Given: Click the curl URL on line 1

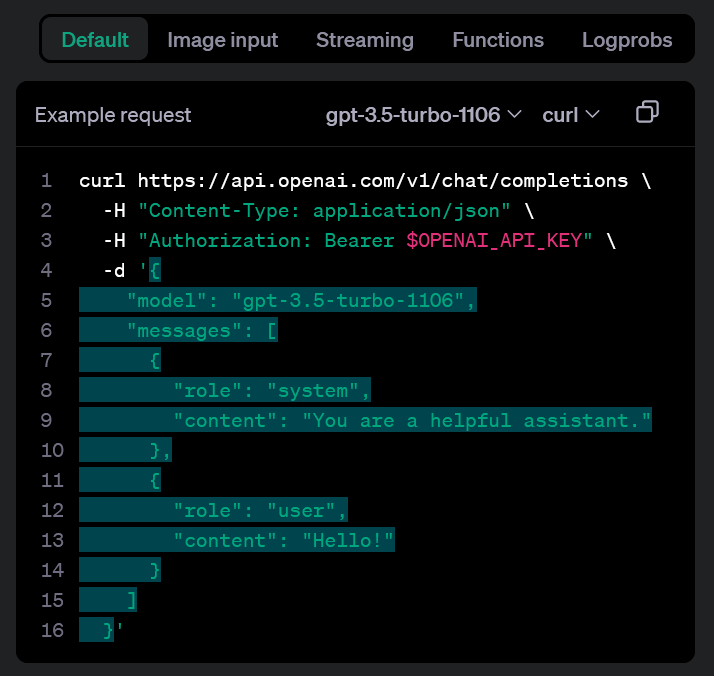Looking at the screenshot, I should point(383,181).
